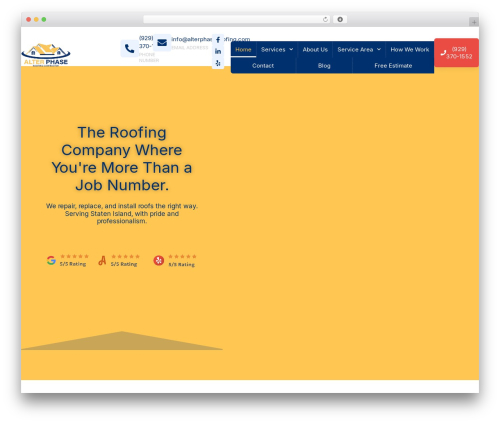Screen dimensions: 500x423
Task: Click the paragraph 'We repair, replace, and install roofs'
Action: (x=122, y=213)
